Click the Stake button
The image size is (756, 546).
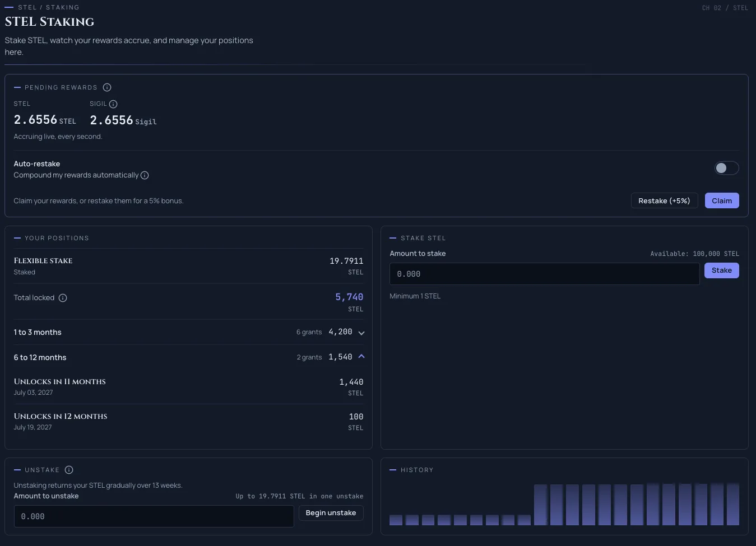point(722,270)
